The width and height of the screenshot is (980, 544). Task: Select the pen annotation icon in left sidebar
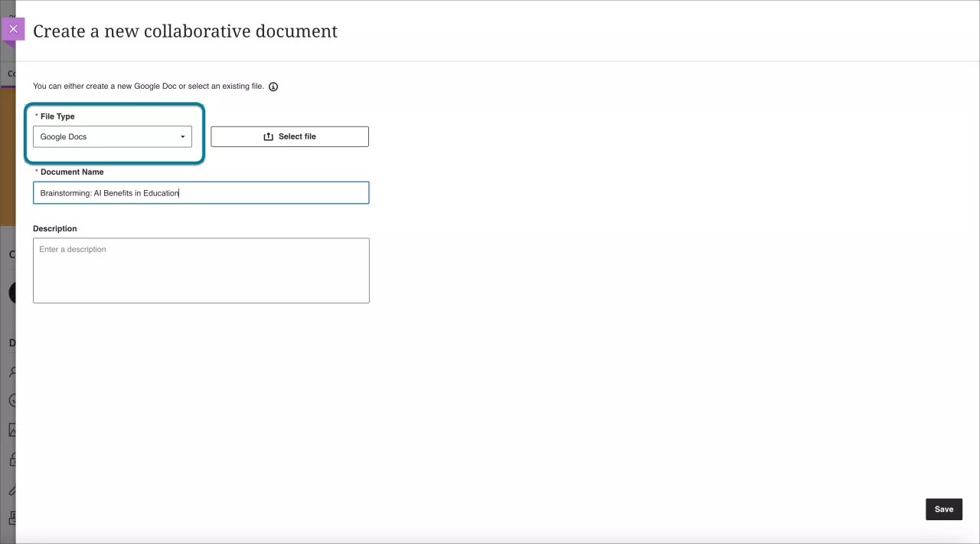pyautogui.click(x=12, y=490)
